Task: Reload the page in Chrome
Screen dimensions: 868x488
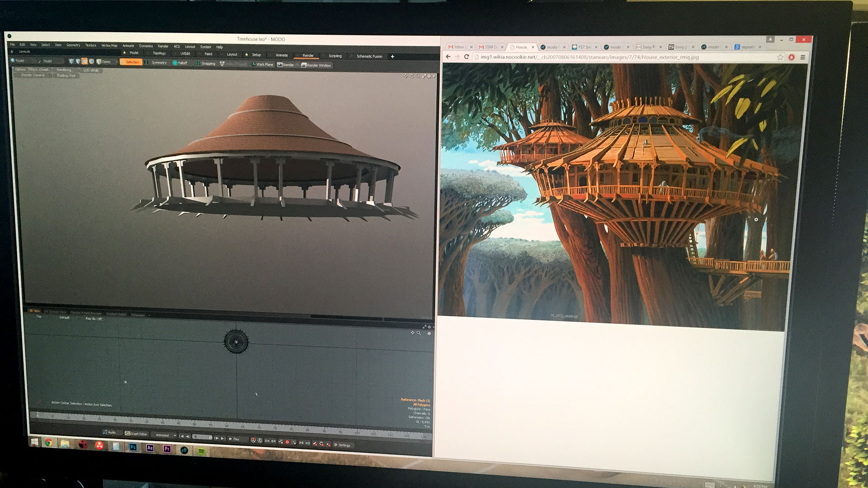Action: click(x=467, y=56)
